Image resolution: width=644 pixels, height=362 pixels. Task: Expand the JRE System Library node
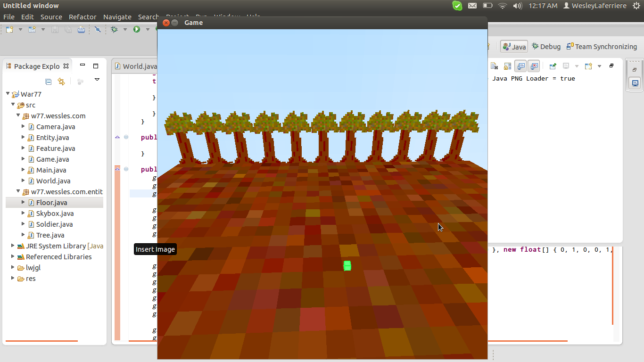pos(13,246)
